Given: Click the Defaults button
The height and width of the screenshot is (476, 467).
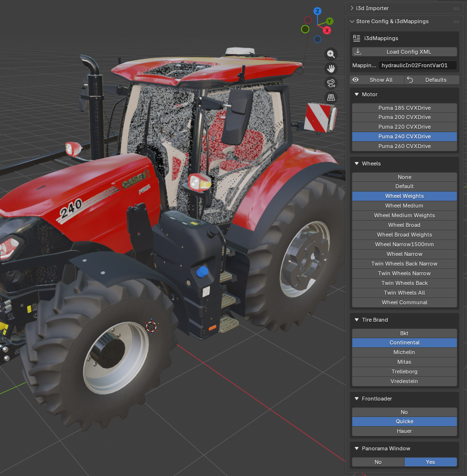Looking at the screenshot, I should point(432,80).
